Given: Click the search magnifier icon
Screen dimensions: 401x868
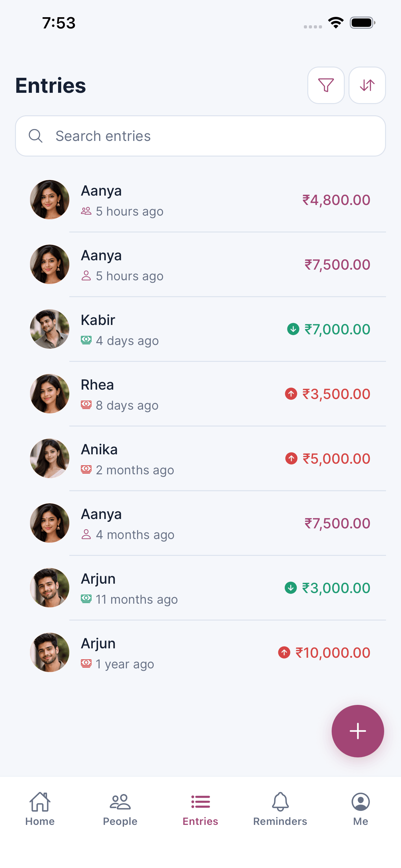Looking at the screenshot, I should pyautogui.click(x=35, y=136).
